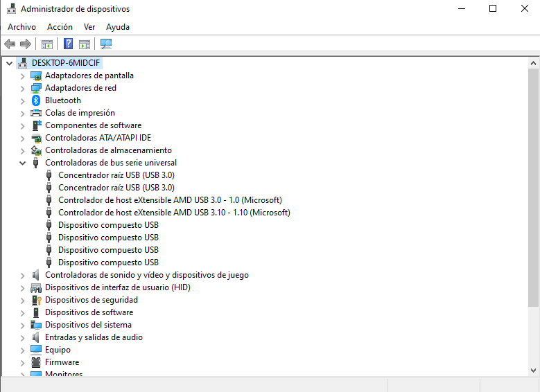
Task: Click the HID devices icon
Action: pyautogui.click(x=36, y=287)
